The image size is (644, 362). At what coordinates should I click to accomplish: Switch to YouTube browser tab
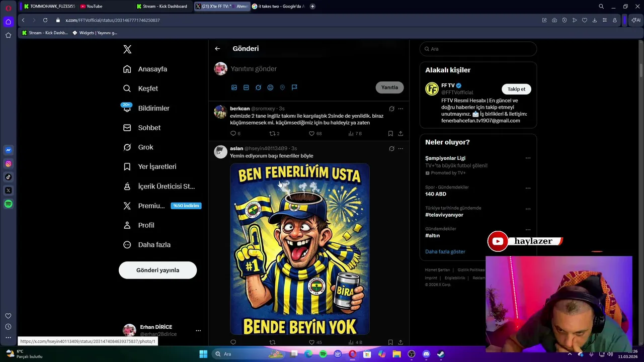click(94, 6)
